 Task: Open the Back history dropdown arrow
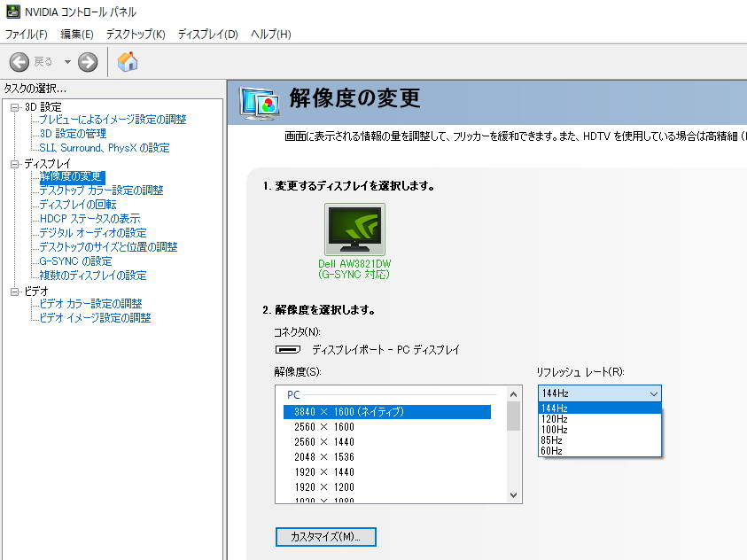point(67,62)
